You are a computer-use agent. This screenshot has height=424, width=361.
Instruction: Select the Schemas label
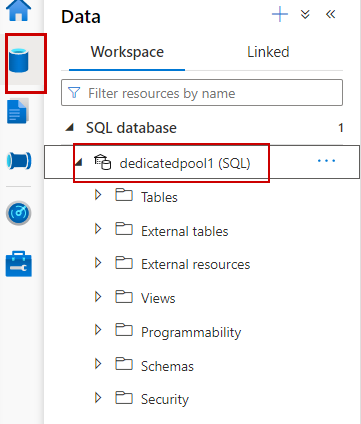tap(167, 366)
